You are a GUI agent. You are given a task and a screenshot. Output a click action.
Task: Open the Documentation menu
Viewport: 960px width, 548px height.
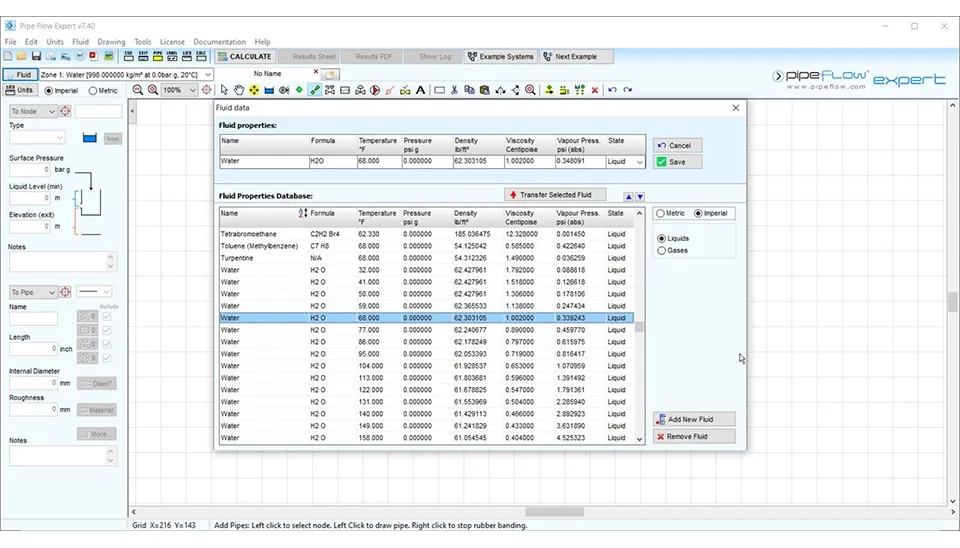[219, 42]
